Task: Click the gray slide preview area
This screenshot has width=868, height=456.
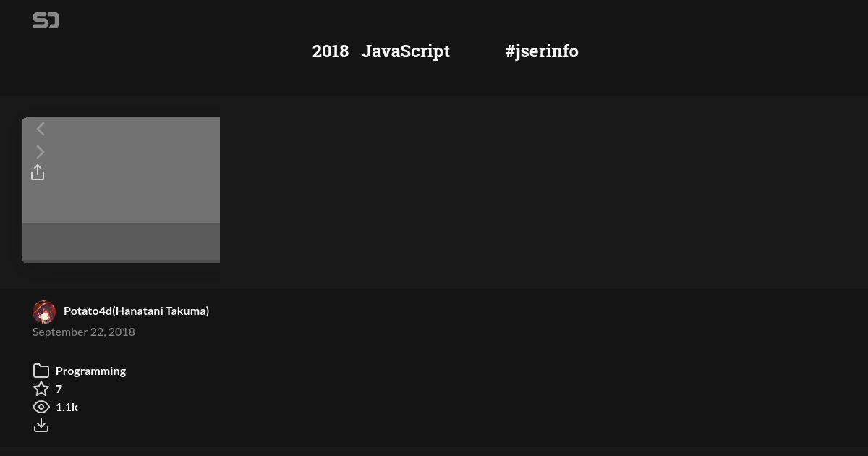Action: pos(121,170)
